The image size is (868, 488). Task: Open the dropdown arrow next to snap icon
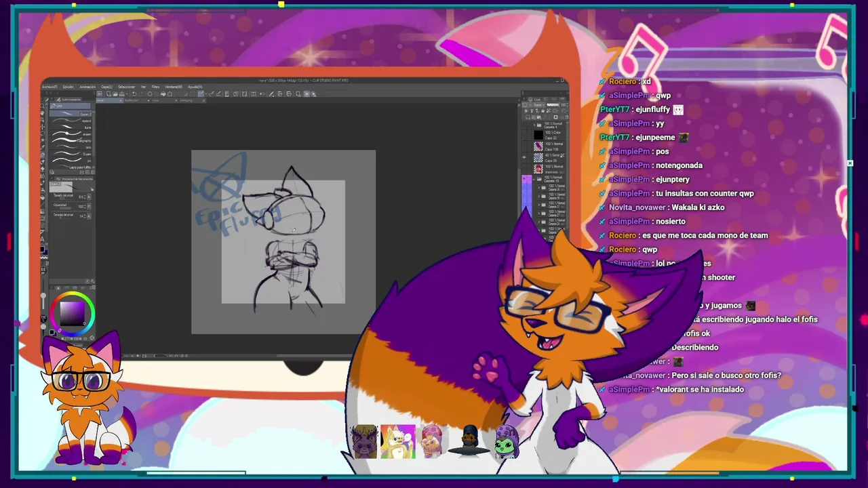[205, 94]
